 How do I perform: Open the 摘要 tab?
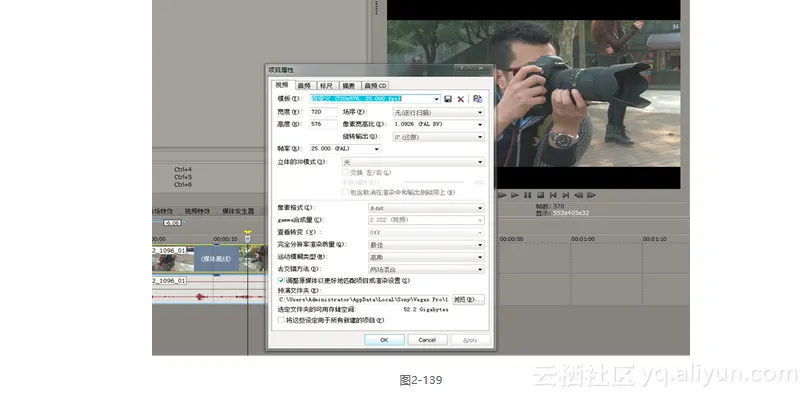pos(349,86)
